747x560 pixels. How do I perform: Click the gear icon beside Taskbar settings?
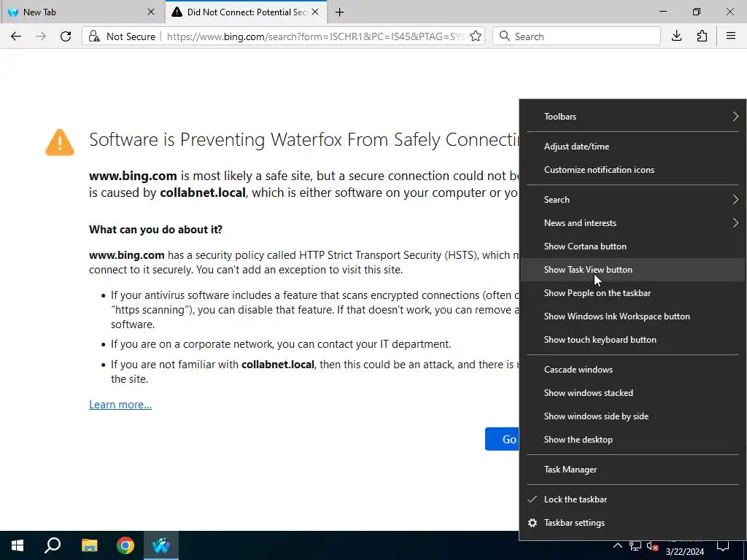tap(533, 522)
